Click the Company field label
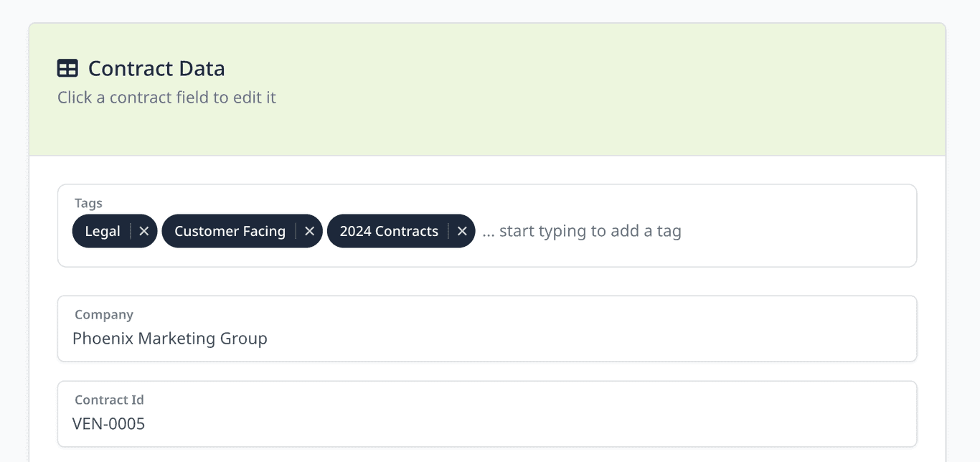This screenshot has width=980, height=462. point(104,314)
